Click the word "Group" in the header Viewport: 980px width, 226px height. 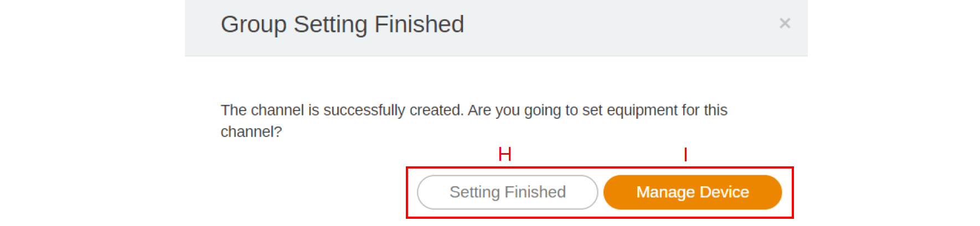pyautogui.click(x=254, y=24)
